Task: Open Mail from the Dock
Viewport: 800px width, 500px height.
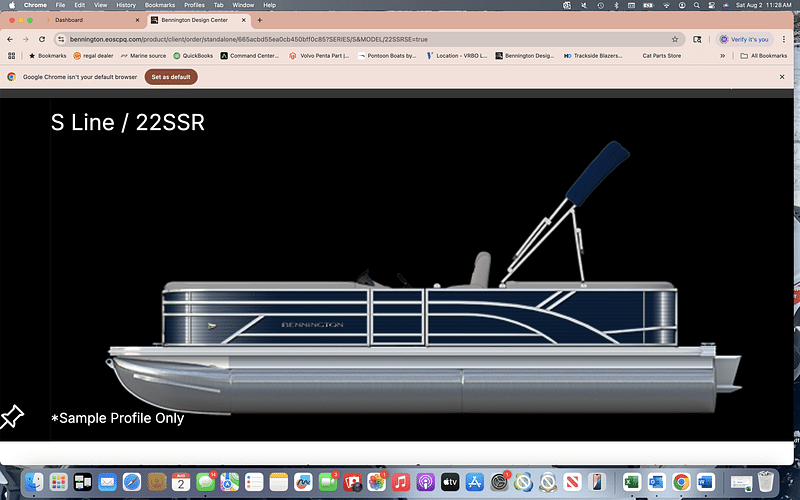Action: [107, 482]
